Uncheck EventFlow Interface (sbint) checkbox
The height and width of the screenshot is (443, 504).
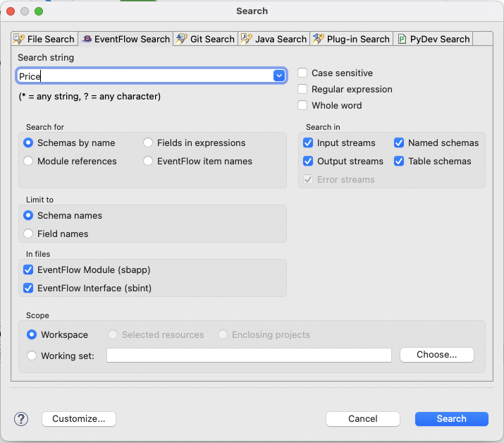click(28, 288)
